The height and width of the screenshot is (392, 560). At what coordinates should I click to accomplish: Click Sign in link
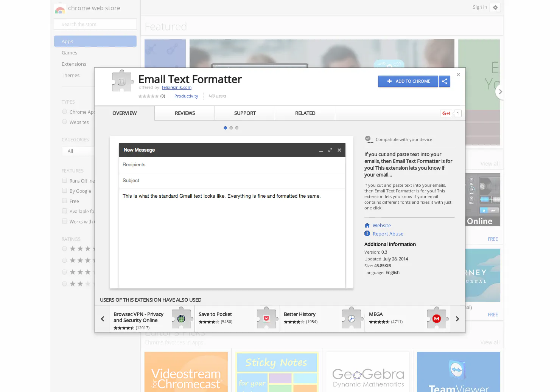(x=480, y=7)
